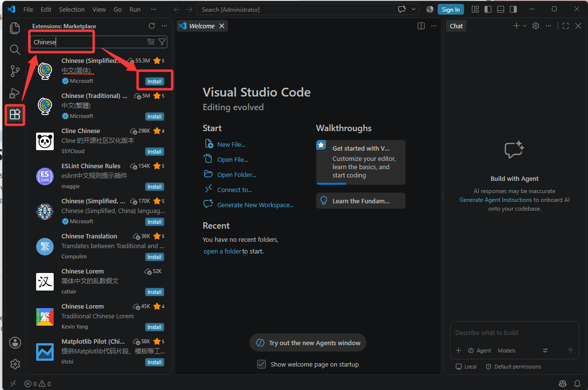Open the extensions filter funnel icon
The width and height of the screenshot is (588, 390).
162,42
